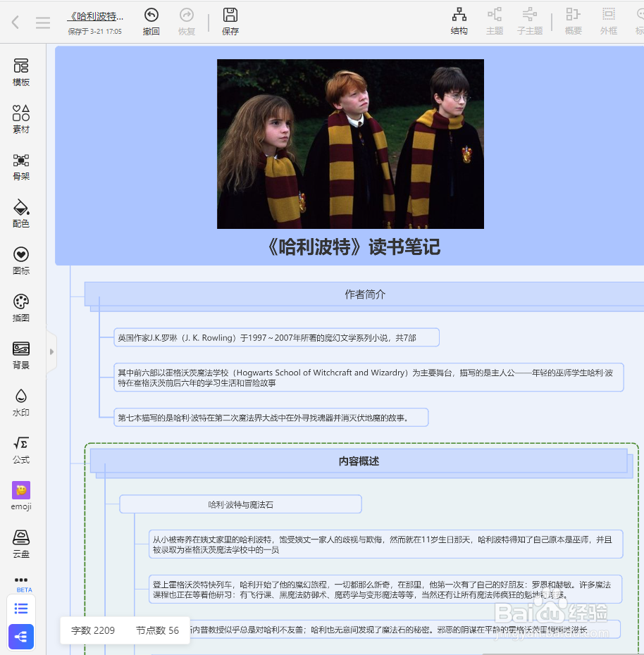Viewport: 644px width, 655px height.
Task: Open the 水印 watermark panel
Action: (21, 403)
